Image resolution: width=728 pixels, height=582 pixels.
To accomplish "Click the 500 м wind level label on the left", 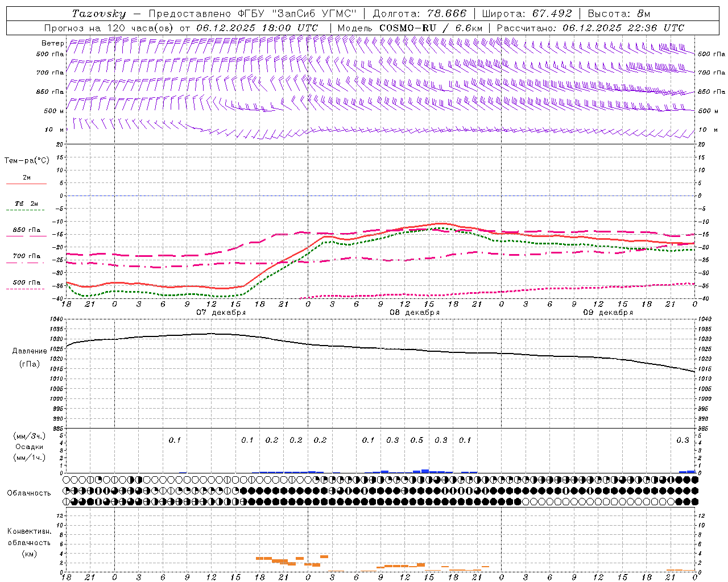I will coord(53,111).
